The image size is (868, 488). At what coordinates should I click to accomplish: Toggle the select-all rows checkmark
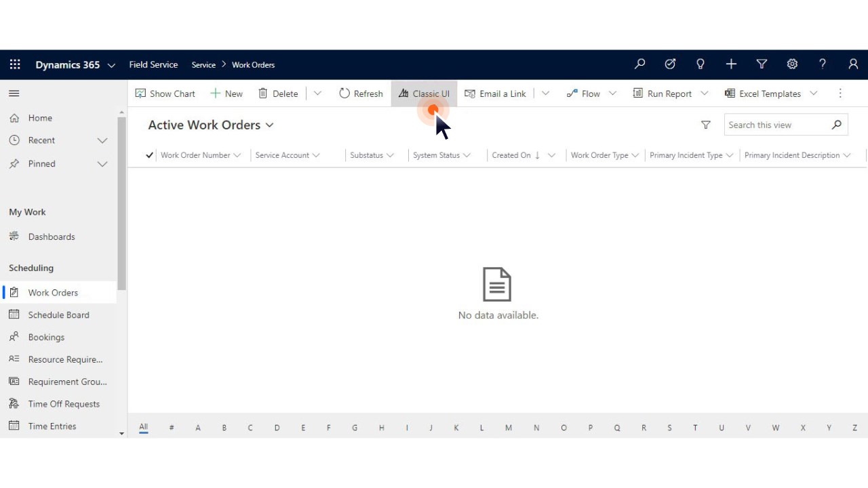[150, 155]
